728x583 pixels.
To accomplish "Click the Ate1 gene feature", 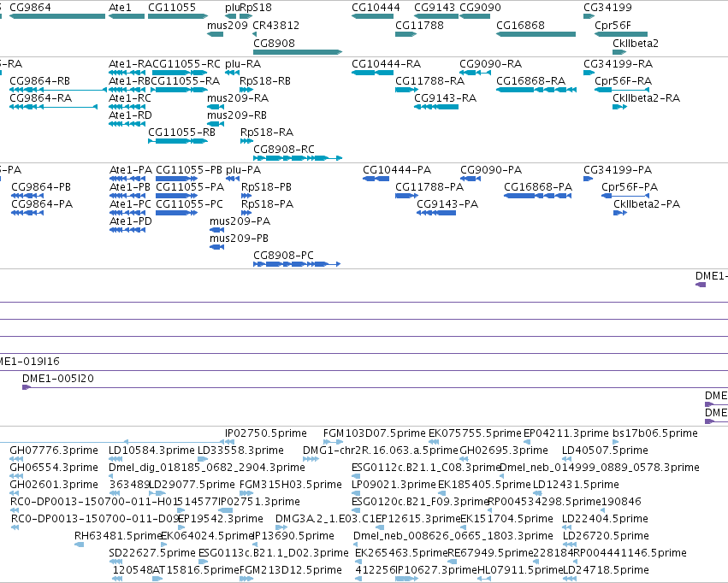I will [127, 16].
